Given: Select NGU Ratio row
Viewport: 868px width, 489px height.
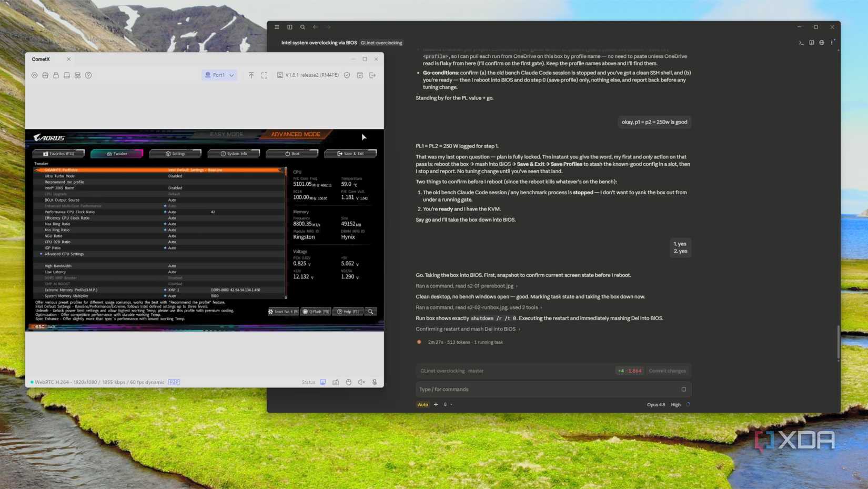Looking at the screenshot, I should coord(159,236).
